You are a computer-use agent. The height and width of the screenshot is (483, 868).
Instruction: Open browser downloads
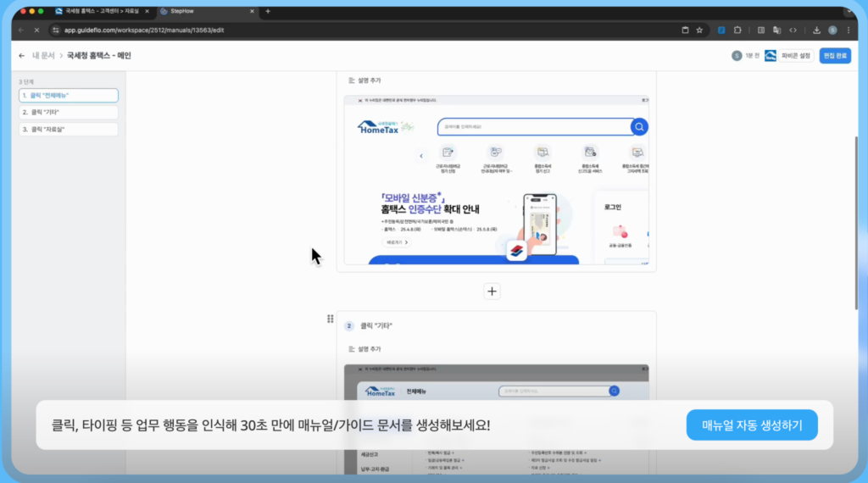point(816,30)
